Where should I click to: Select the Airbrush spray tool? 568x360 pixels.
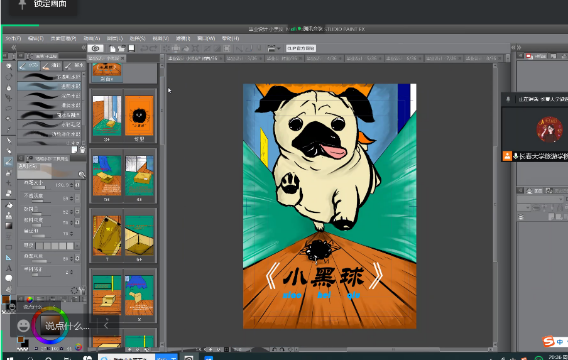[9, 173]
